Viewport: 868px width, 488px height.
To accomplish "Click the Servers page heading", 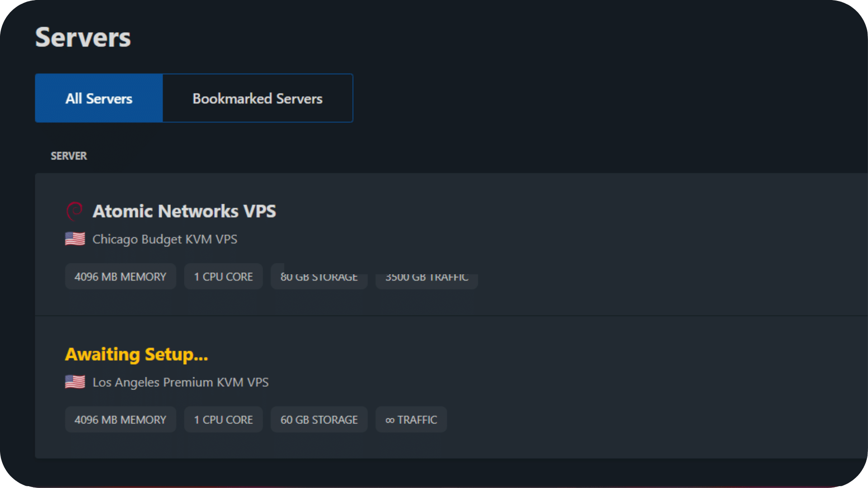I will (83, 38).
